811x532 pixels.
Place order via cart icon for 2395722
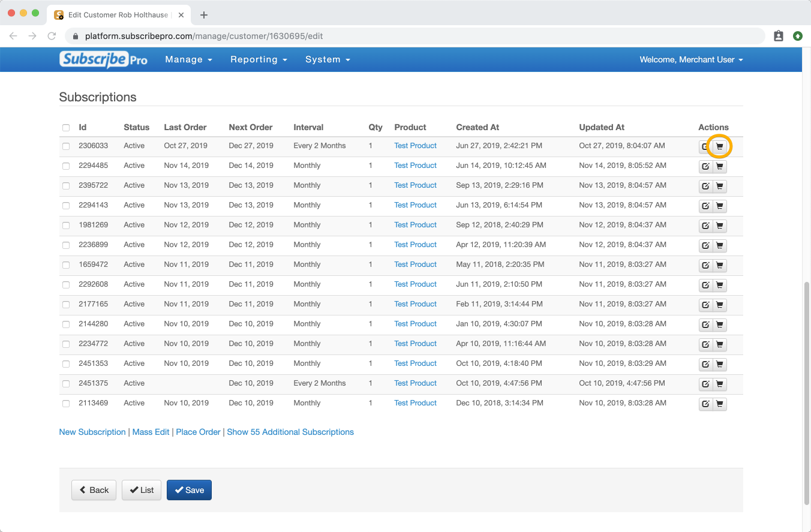[x=720, y=187]
